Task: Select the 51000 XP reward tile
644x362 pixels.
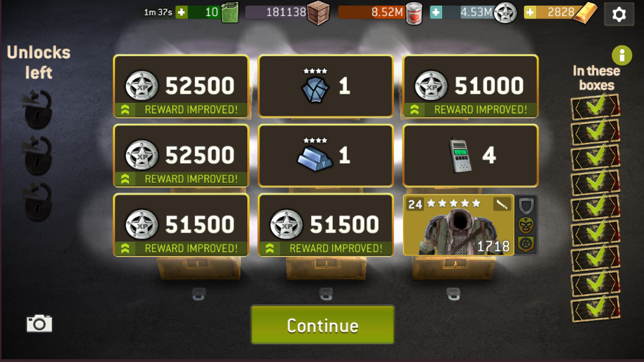Action: point(470,86)
